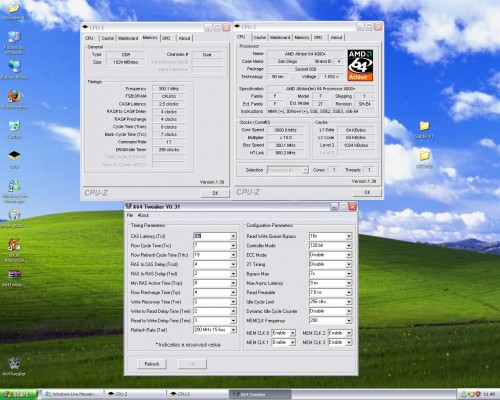Open the cpuz desktop icon

(x=14, y=159)
